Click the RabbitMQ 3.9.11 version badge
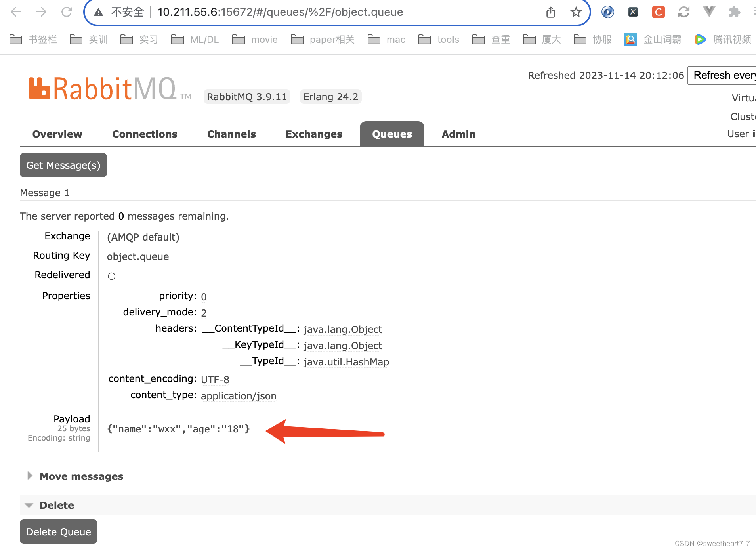Screen dimensions: 756x550 [247, 97]
